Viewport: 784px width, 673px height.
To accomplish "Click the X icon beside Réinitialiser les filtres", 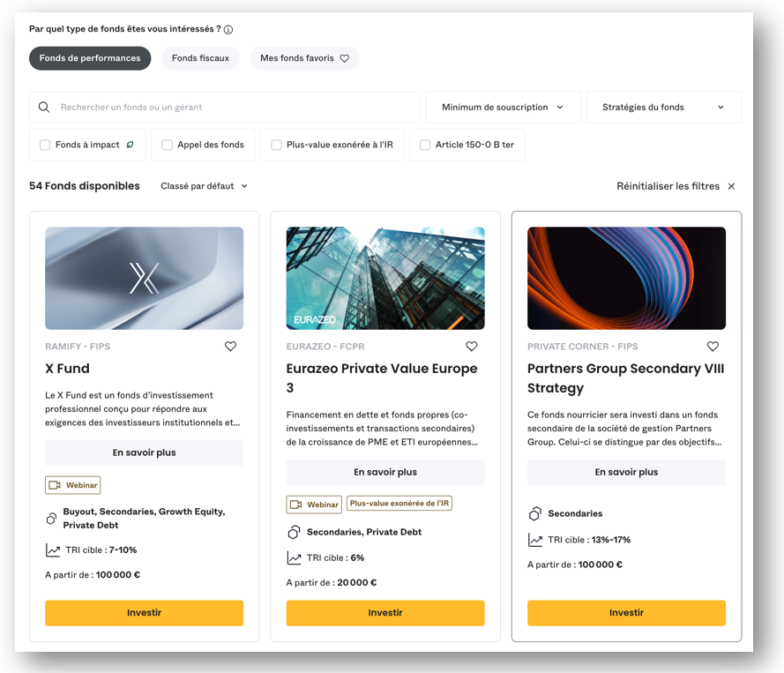I will 731,186.
